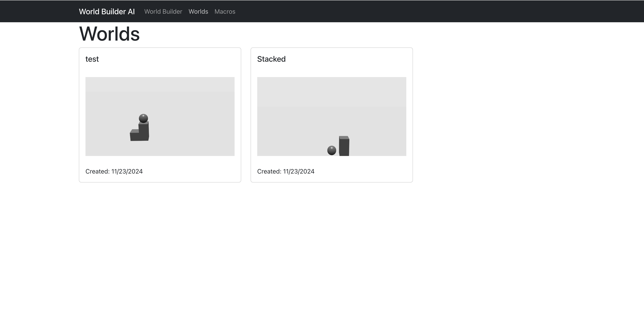Open the World Builder nav link

tap(163, 12)
